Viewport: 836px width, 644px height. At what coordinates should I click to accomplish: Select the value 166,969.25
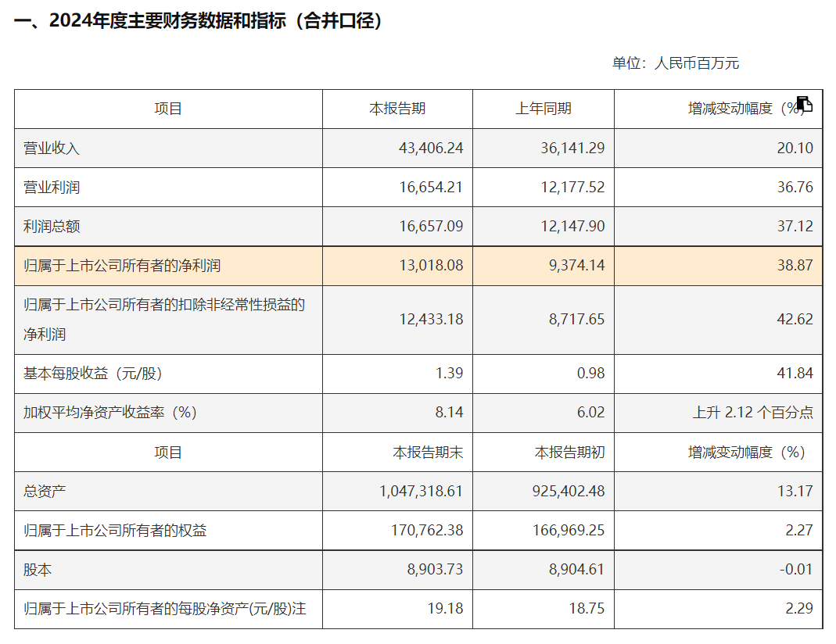pyautogui.click(x=569, y=531)
